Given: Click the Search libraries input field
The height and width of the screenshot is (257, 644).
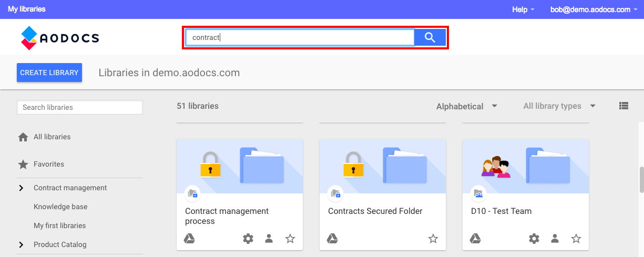Looking at the screenshot, I should [x=80, y=107].
